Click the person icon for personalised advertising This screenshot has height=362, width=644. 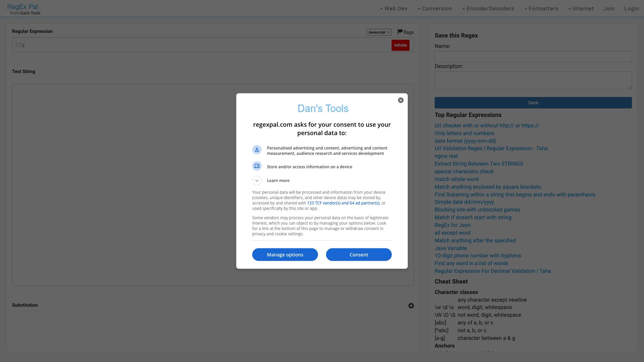(257, 150)
